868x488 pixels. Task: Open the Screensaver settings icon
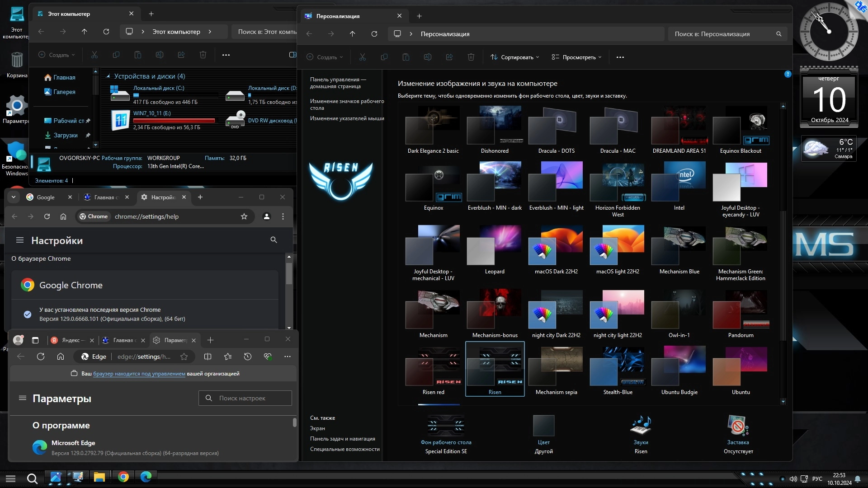[738, 425]
